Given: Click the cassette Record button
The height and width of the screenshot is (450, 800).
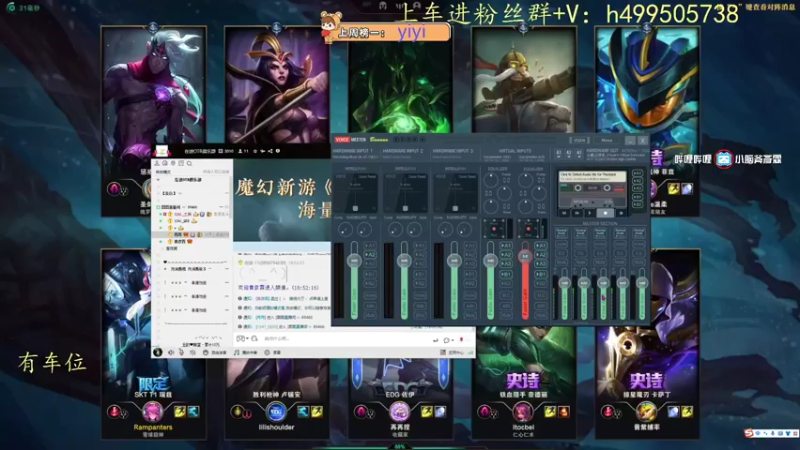Looking at the screenshot, I should [621, 213].
